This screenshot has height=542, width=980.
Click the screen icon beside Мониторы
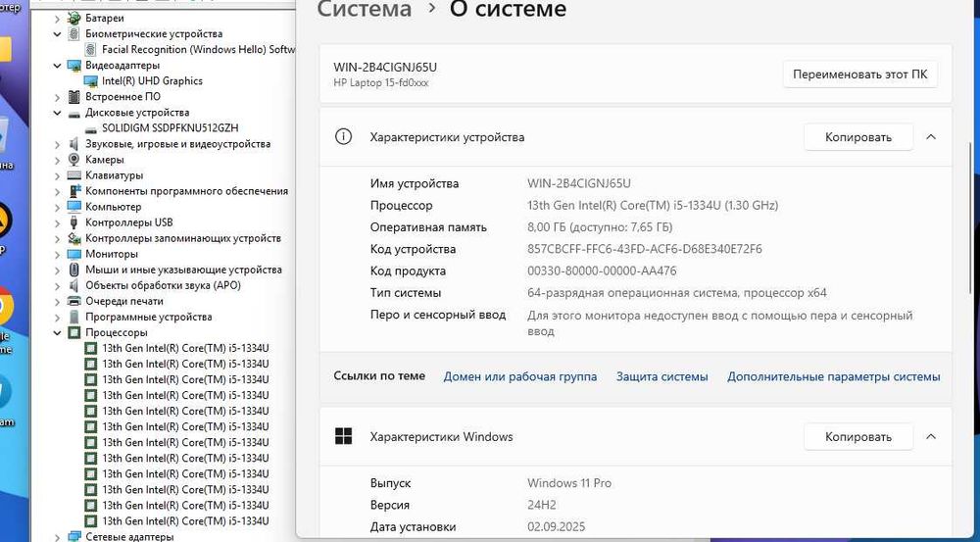[x=74, y=254]
